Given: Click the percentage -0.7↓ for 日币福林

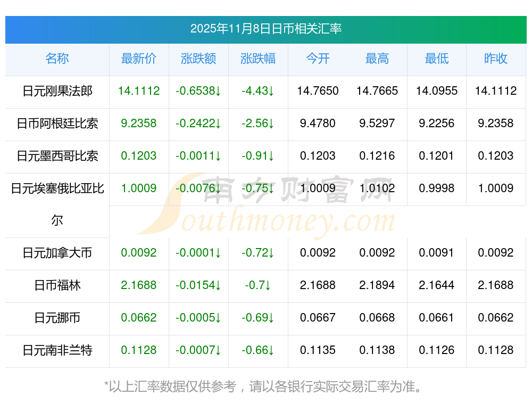Looking at the screenshot, I should 258,285.
